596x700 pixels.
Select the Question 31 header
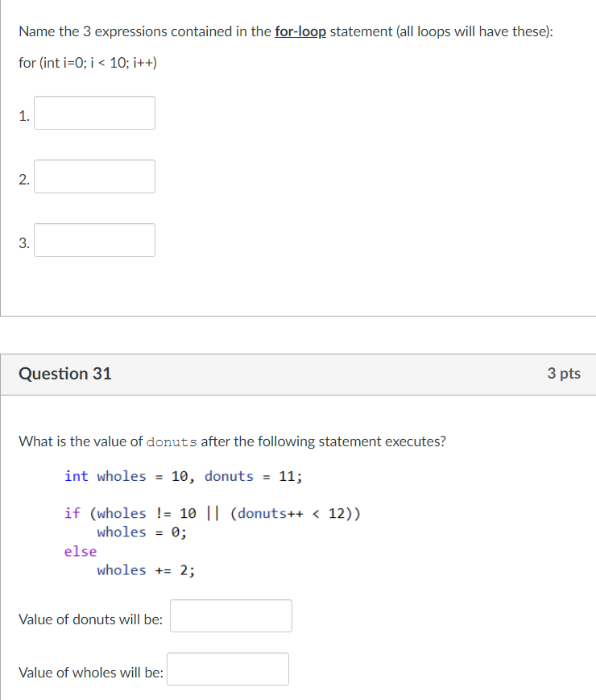[64, 373]
